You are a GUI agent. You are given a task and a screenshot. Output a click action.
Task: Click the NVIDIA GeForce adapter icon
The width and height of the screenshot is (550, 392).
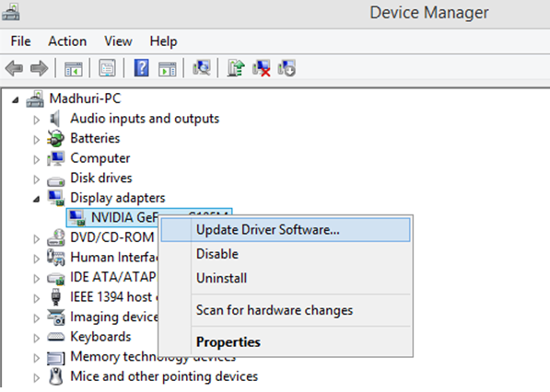pos(76,218)
